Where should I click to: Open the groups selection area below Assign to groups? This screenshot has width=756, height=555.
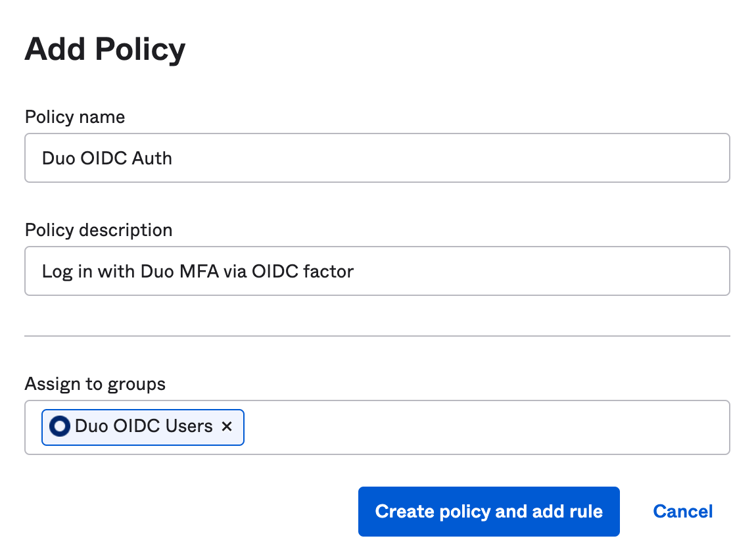(460, 427)
